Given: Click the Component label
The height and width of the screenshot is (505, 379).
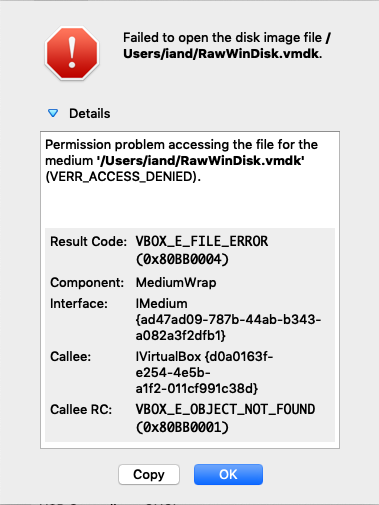Looking at the screenshot, I should (87, 283).
